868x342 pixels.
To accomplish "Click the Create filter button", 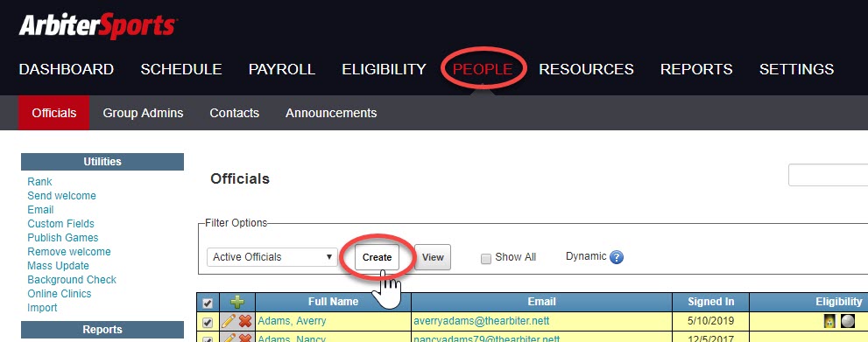I will pyautogui.click(x=377, y=257).
